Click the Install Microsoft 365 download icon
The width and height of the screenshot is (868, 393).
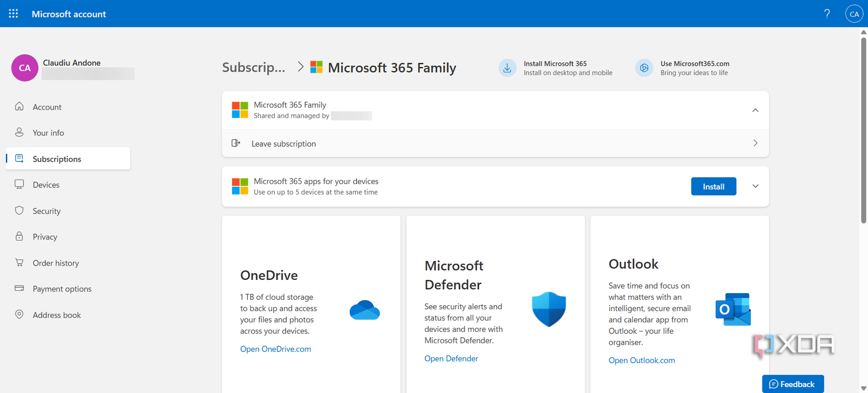(x=507, y=68)
